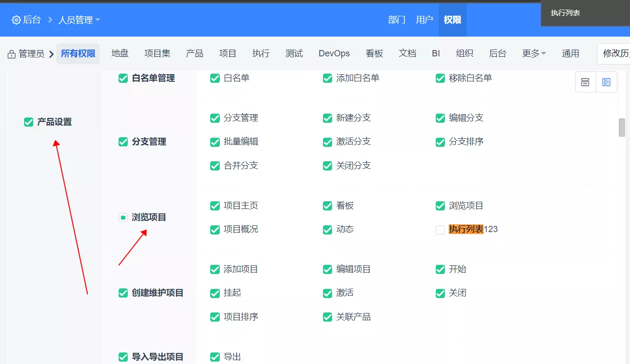630x364 pixels.
Task: Uncheck the 移除白名单 permission
Action: coord(440,78)
